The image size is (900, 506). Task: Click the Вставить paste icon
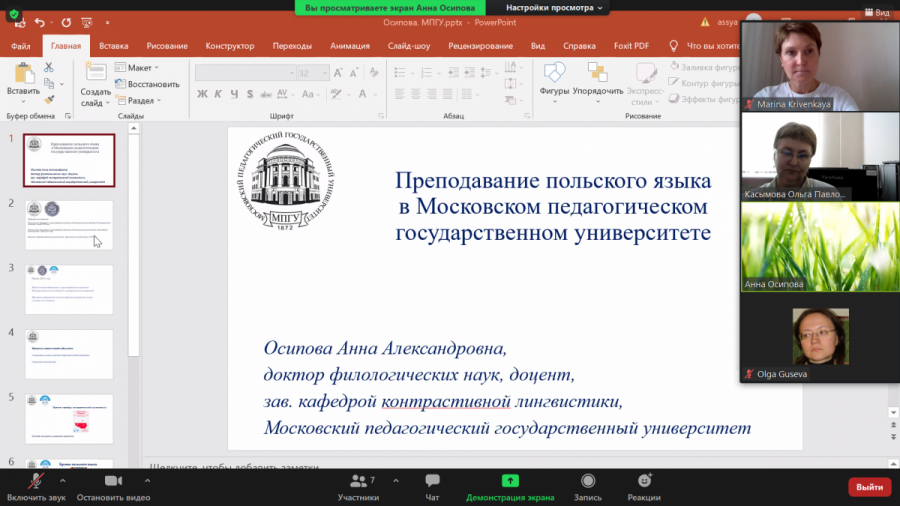(23, 74)
